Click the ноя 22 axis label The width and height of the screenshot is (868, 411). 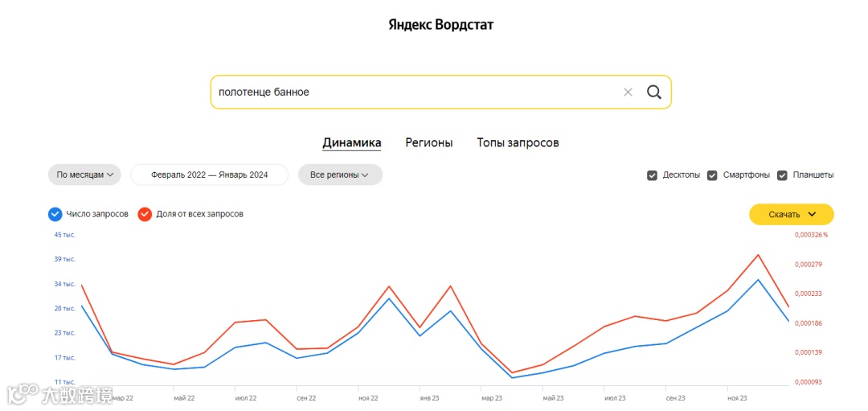coord(368,398)
